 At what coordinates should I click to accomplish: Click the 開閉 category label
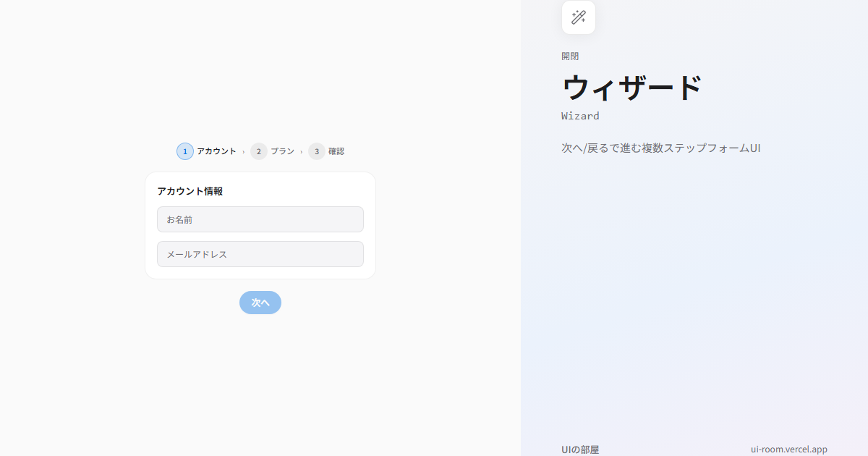(570, 56)
